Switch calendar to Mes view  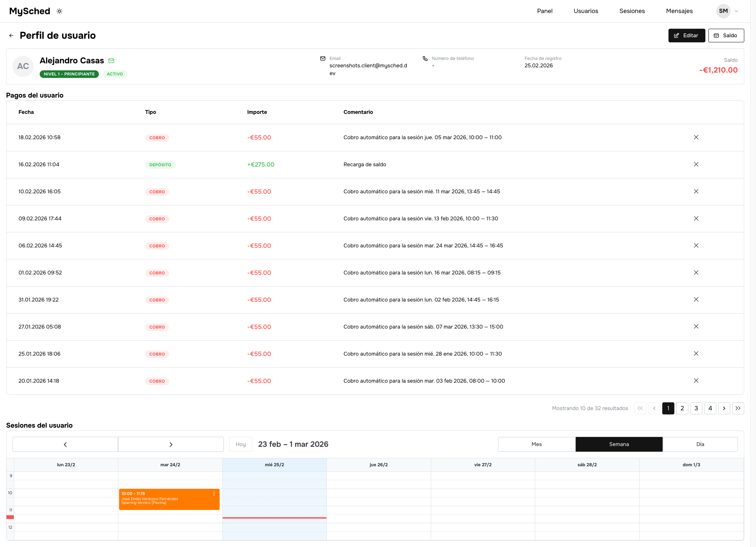[536, 444]
